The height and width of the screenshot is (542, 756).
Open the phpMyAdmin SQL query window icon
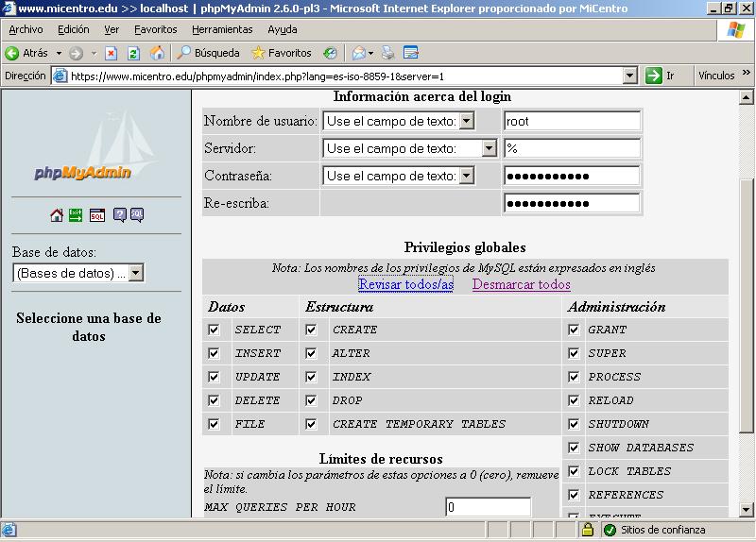click(97, 215)
